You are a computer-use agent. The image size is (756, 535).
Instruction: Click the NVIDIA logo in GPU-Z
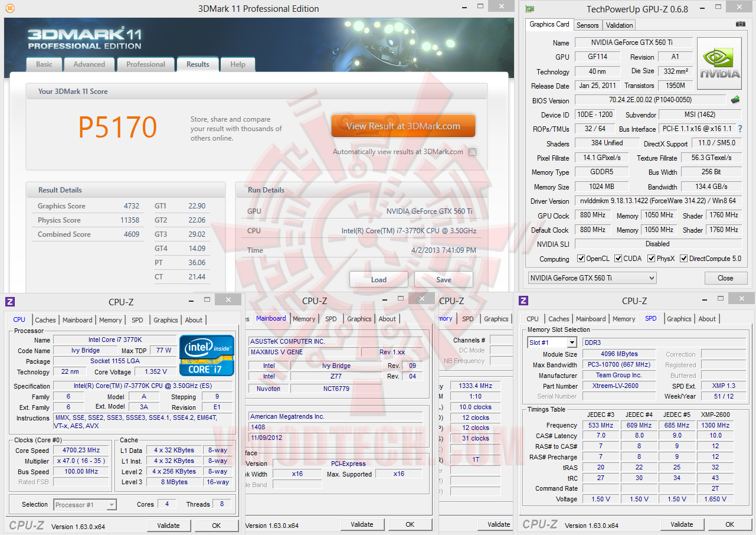pos(719,64)
